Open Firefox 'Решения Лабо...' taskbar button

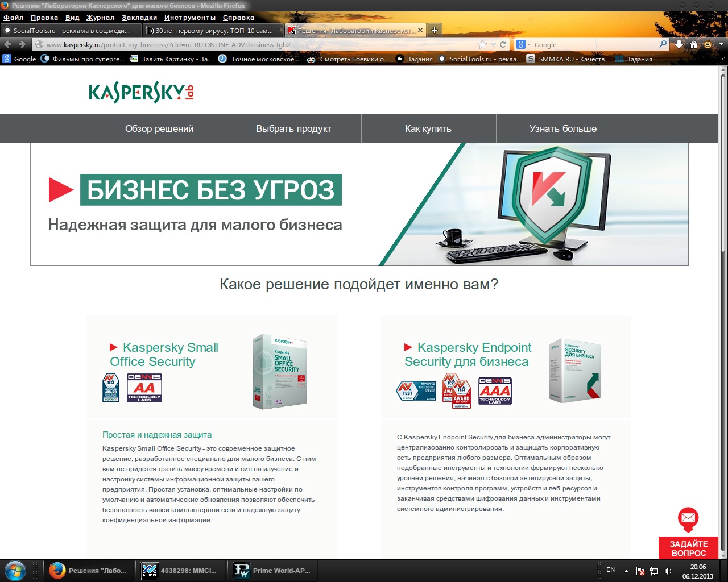[88, 571]
